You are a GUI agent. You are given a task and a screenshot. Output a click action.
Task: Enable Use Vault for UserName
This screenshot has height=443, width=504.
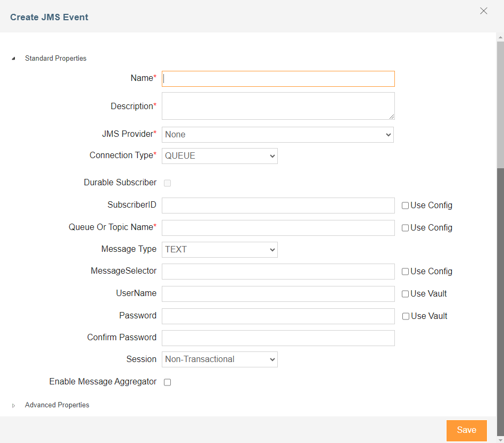click(406, 294)
